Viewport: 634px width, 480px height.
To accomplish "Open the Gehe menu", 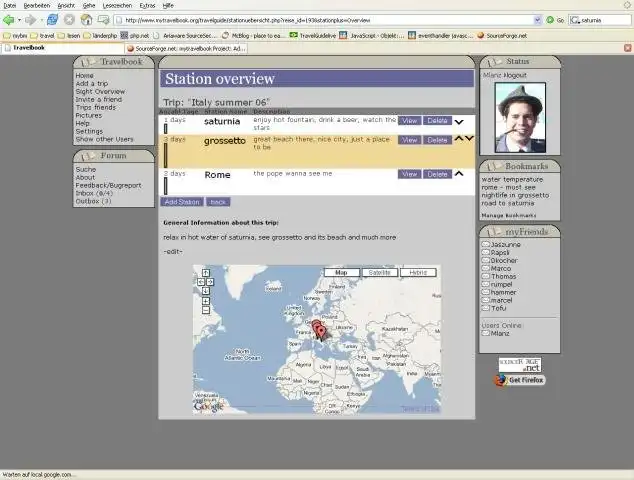I will (x=89, y=6).
